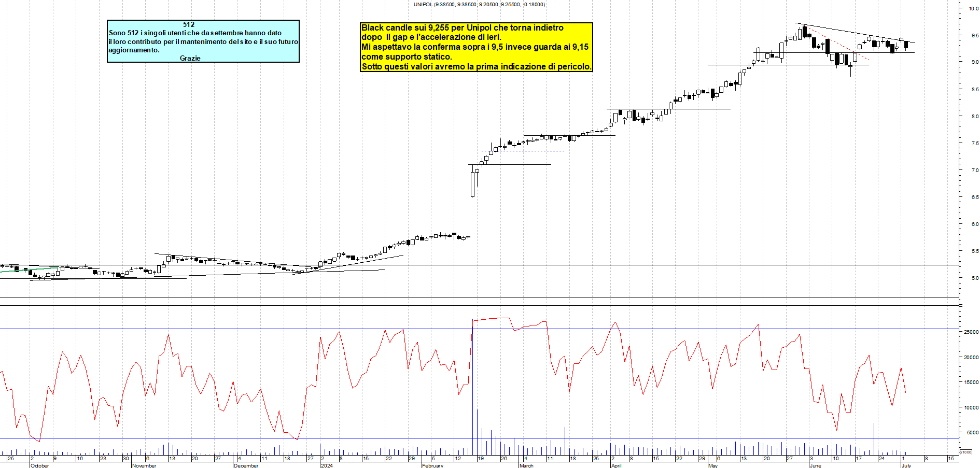Click the November month label on time axis

(x=144, y=465)
